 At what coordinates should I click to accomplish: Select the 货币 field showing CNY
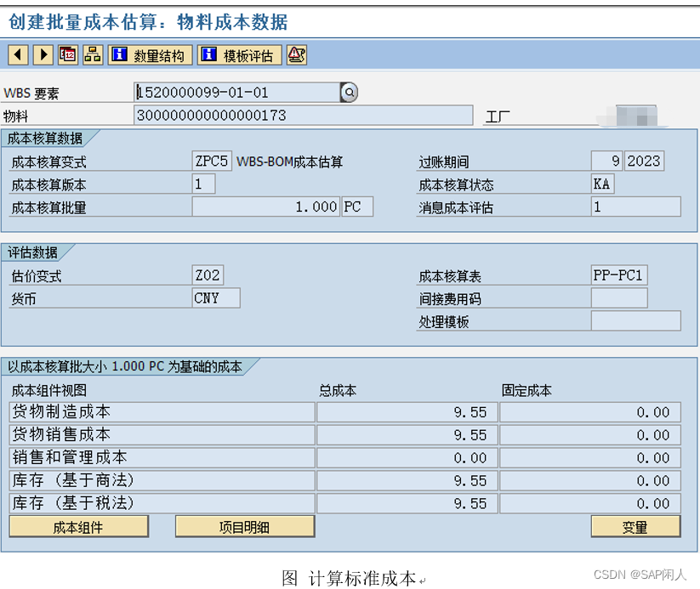[215, 297]
